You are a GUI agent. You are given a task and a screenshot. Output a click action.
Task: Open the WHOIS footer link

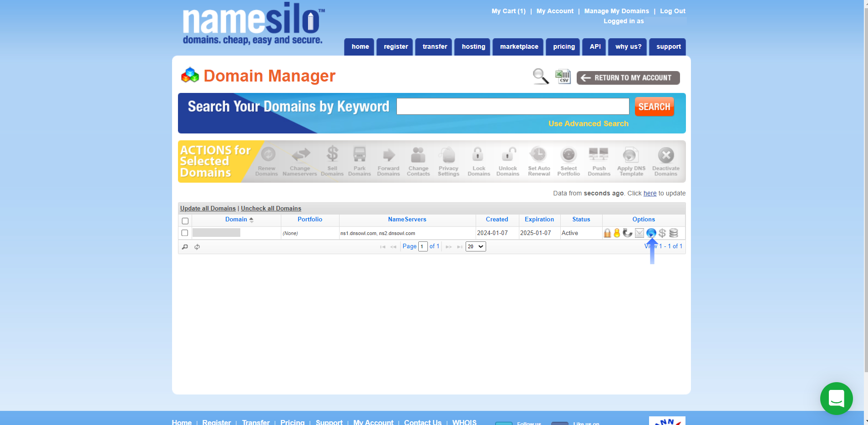tap(464, 422)
